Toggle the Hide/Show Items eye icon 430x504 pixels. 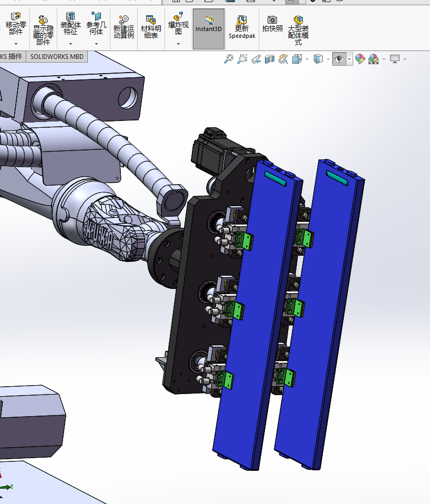[x=339, y=59]
